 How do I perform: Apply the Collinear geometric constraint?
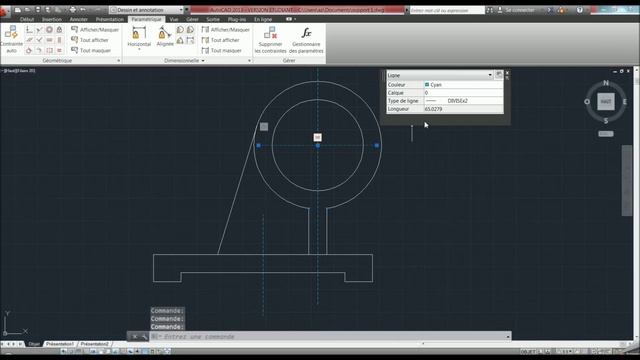[39, 29]
